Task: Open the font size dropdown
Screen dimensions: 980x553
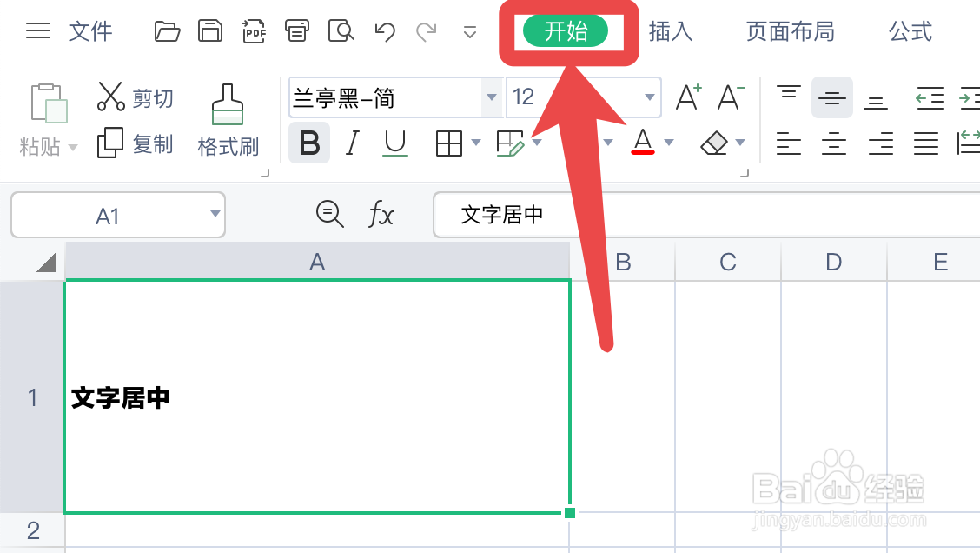Action: [648, 97]
